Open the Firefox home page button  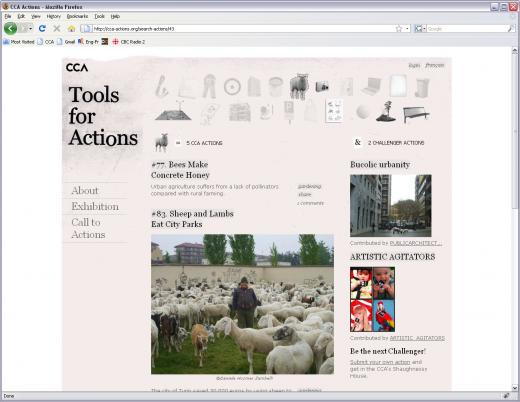click(71, 29)
